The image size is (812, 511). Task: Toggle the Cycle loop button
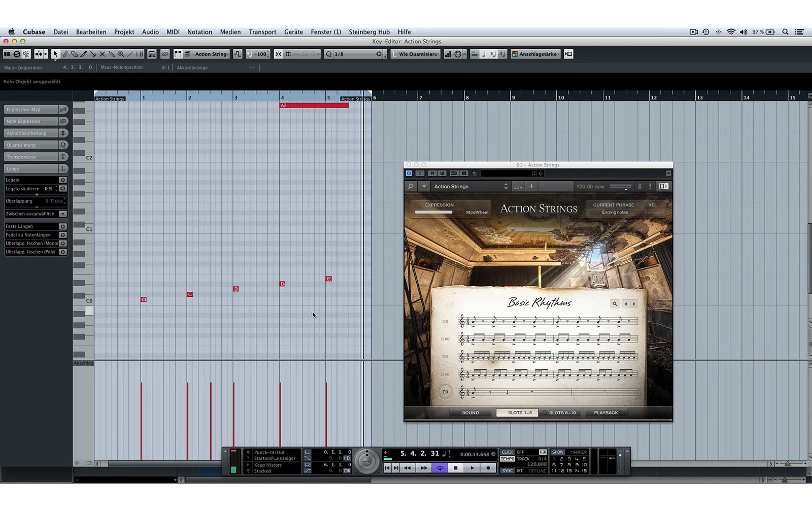[x=440, y=468]
